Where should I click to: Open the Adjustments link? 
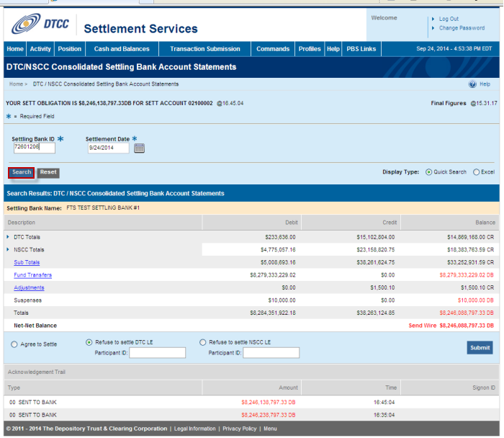pyautogui.click(x=29, y=287)
